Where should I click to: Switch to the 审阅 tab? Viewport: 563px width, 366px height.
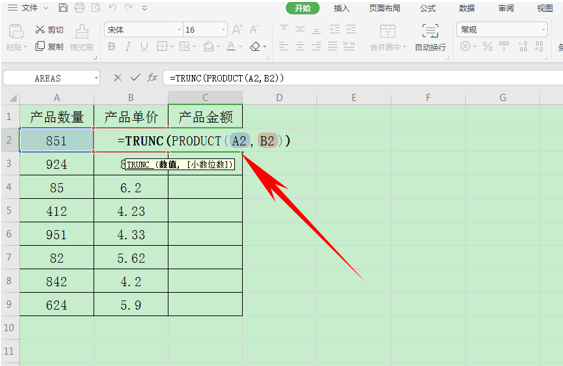(x=506, y=8)
